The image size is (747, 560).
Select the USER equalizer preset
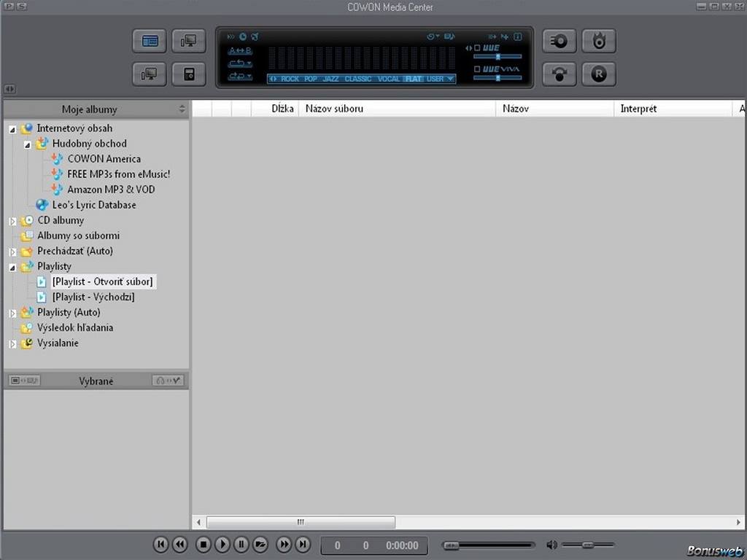(x=435, y=79)
